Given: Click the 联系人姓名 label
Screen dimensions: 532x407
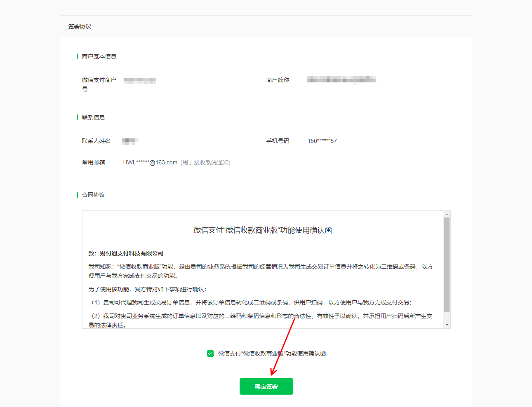Looking at the screenshot, I should (x=96, y=141).
